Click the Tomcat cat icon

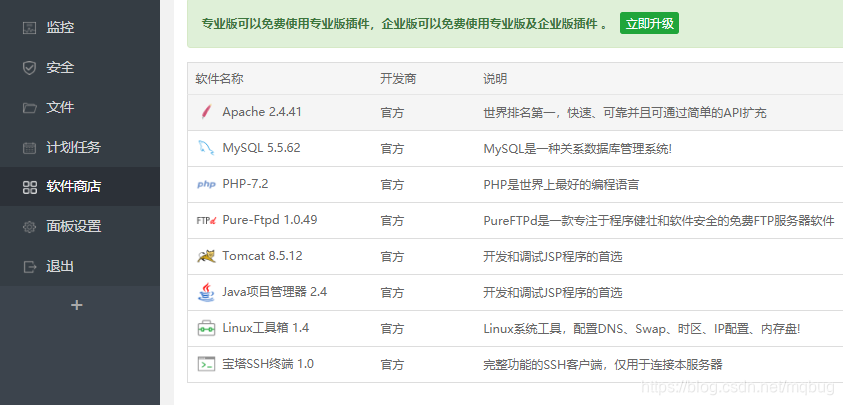206,256
